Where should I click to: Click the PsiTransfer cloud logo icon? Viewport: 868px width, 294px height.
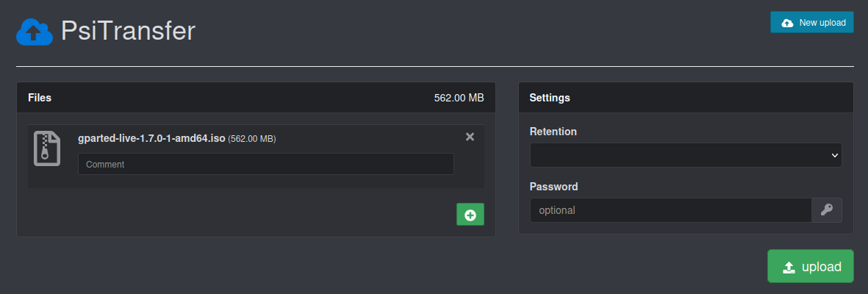click(x=34, y=32)
